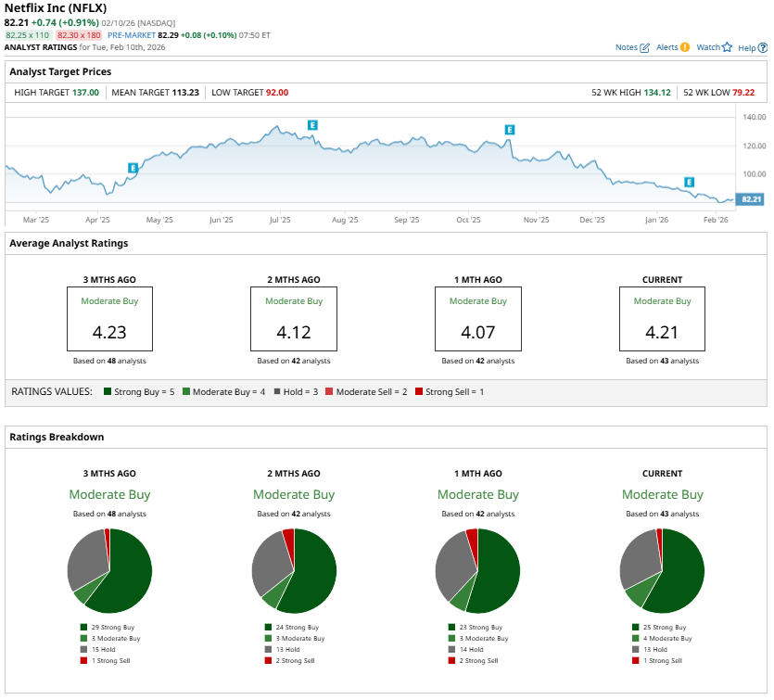Open the Help question mark icon
The image size is (774, 700).
point(762,47)
